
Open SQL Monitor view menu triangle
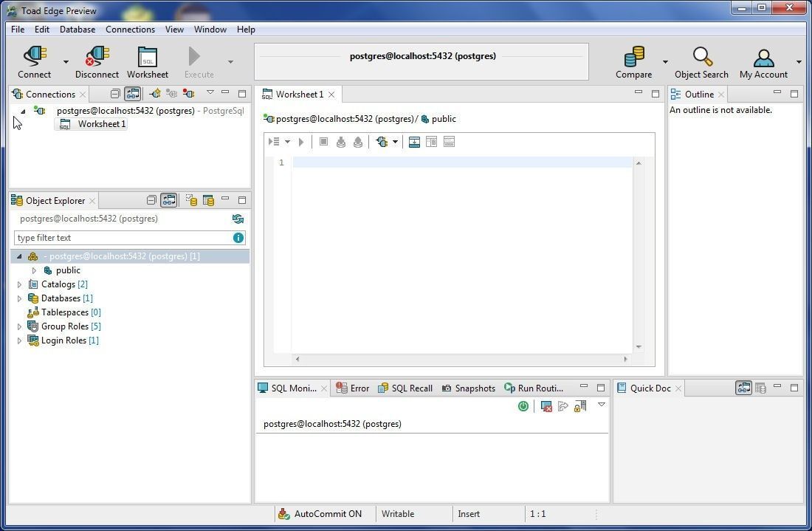(601, 405)
